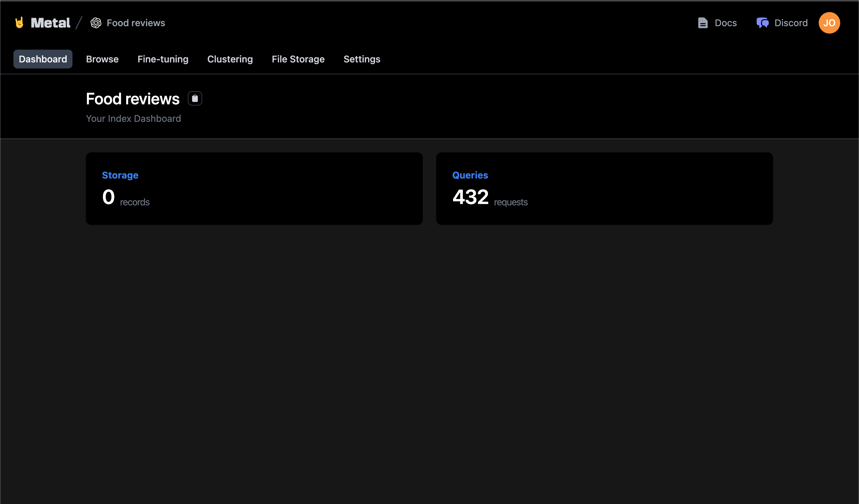The image size is (859, 504).
Task: Click the document icon beside Docs label
Action: [x=703, y=23]
